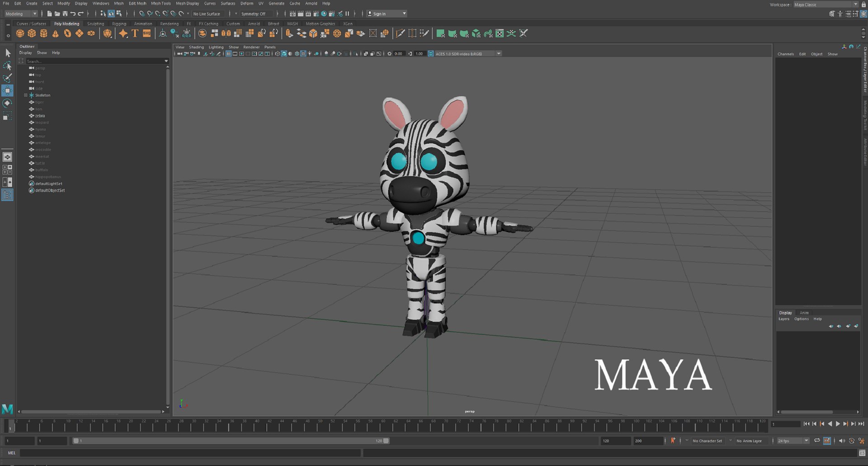Viewport: 868px width, 466px height.
Task: Activate the Rotate tool in toolbox
Action: 7,103
